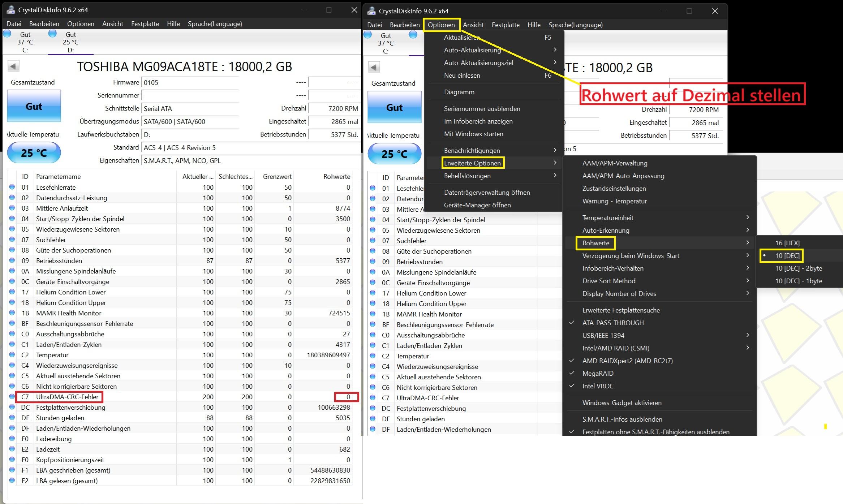Click status dot of UltraDMA-CRC-Fehler row

[12, 397]
